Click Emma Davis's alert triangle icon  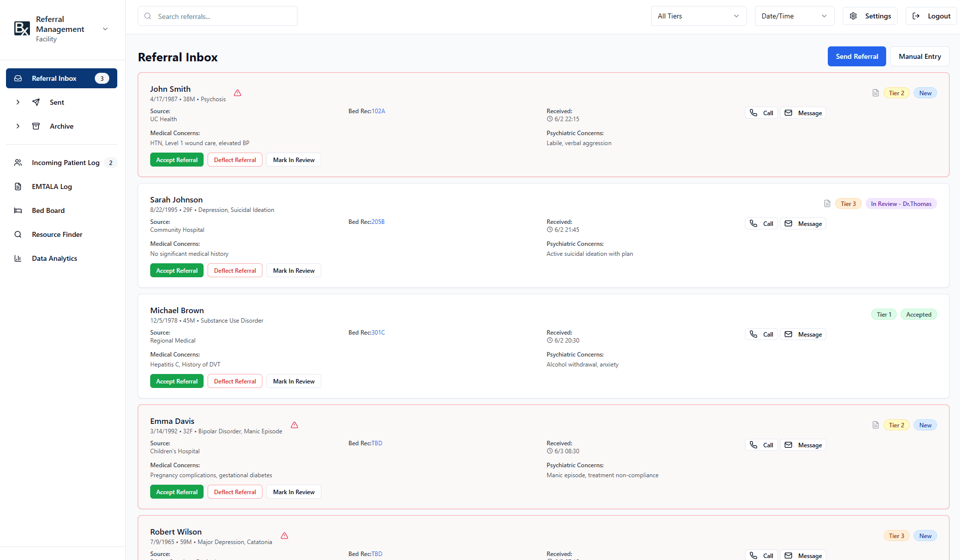pos(294,425)
